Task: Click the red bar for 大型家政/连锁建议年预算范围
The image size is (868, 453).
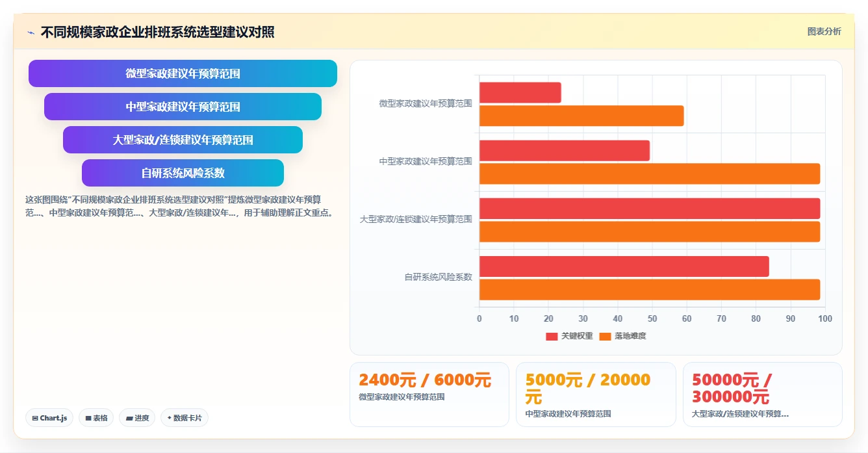Action: click(x=650, y=208)
